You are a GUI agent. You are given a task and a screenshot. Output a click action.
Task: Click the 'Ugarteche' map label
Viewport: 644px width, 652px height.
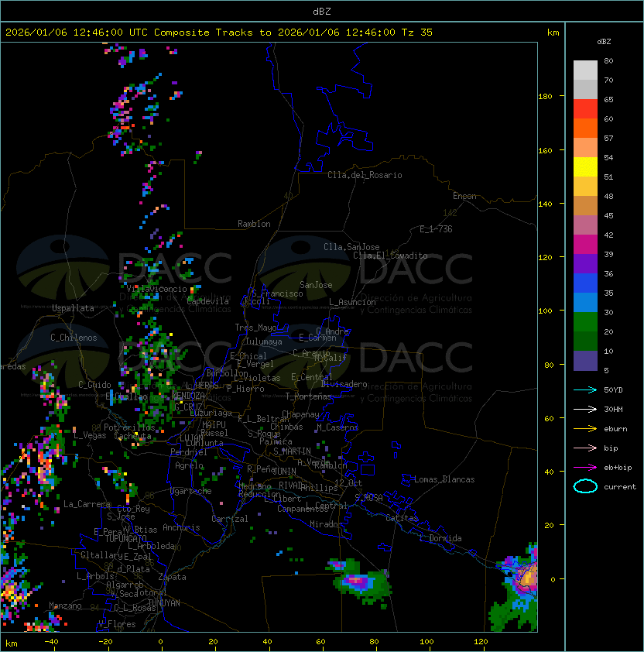point(191,491)
